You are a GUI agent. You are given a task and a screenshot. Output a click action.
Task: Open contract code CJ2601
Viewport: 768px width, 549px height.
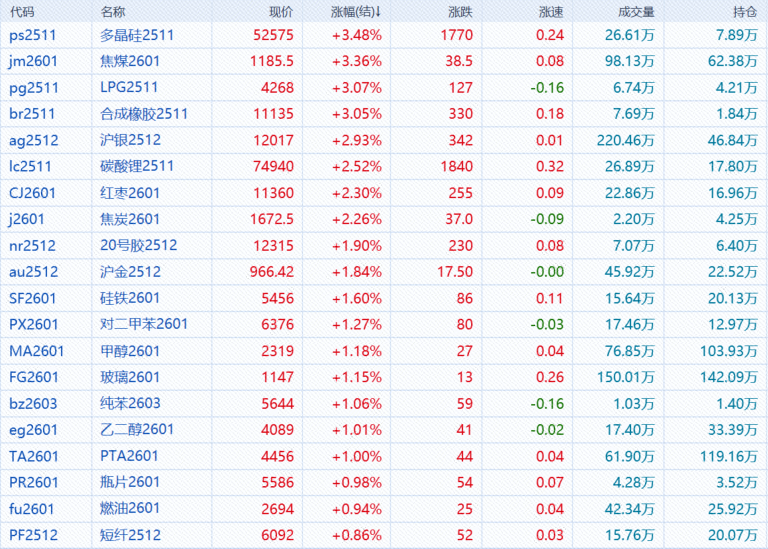tap(32, 193)
